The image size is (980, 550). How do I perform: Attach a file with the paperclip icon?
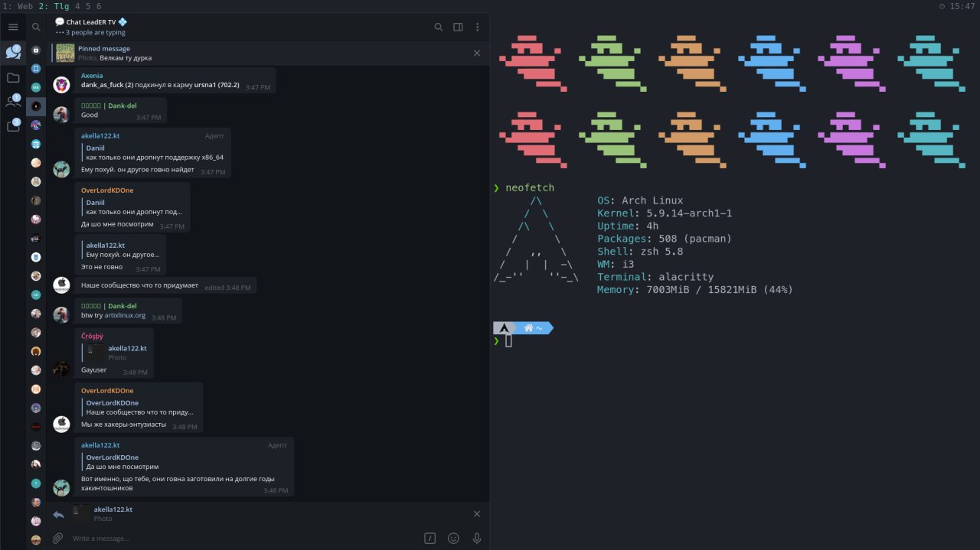coord(57,539)
